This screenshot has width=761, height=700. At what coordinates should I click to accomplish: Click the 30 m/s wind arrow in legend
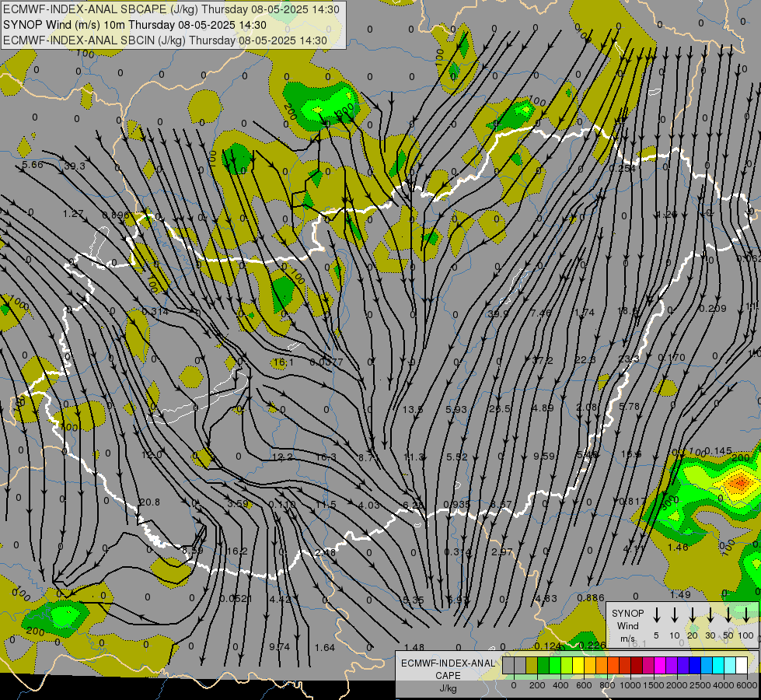tap(710, 614)
